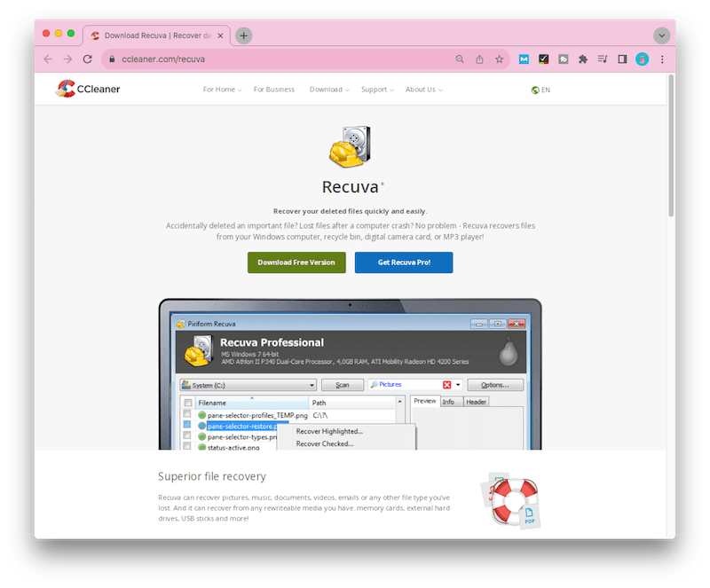Toggle the select-all checkbox beside Filename

point(188,403)
